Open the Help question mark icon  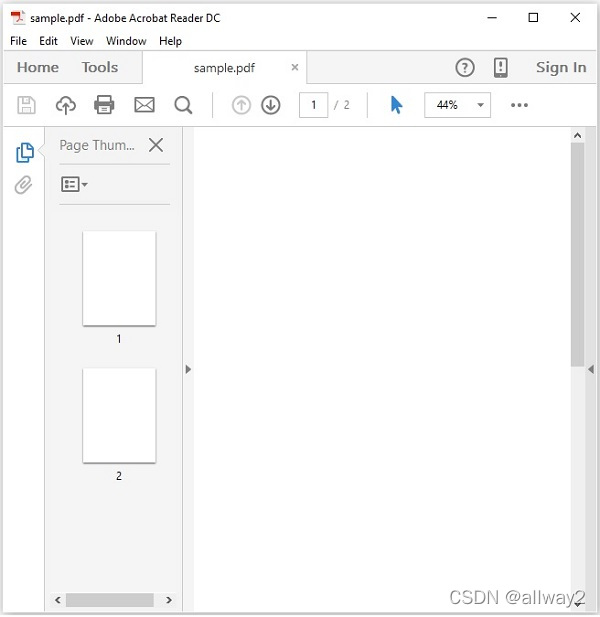[x=465, y=68]
